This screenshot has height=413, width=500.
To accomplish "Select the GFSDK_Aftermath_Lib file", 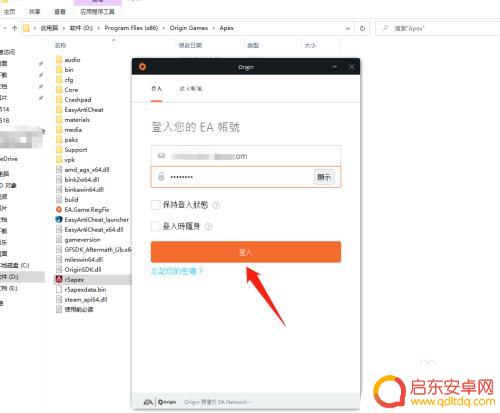I will click(94, 250).
